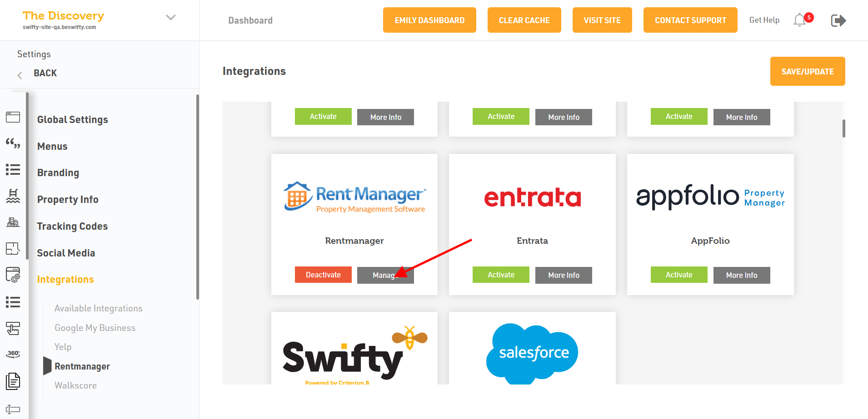
Task: Open the quotation marks sidebar icon
Action: [x=13, y=143]
